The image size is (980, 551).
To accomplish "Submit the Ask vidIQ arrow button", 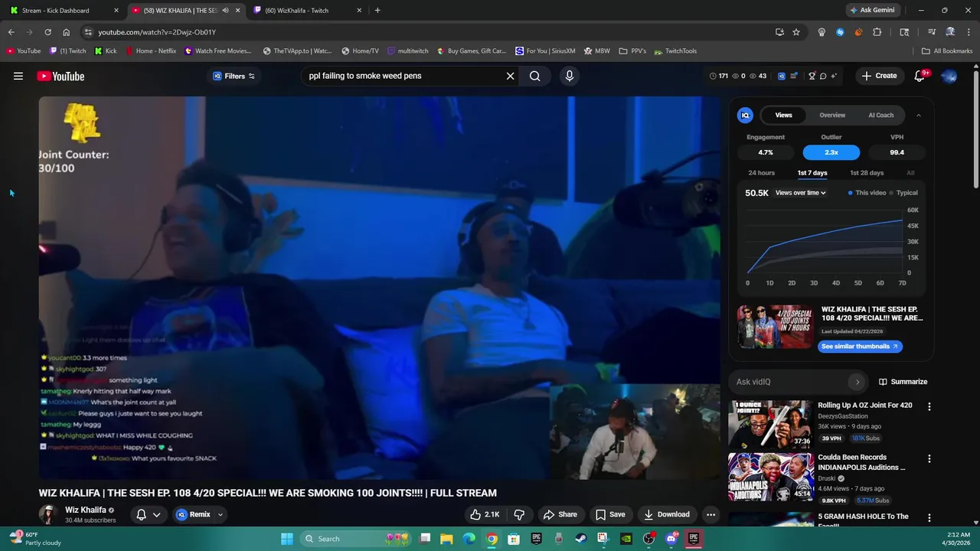I will (x=857, y=382).
